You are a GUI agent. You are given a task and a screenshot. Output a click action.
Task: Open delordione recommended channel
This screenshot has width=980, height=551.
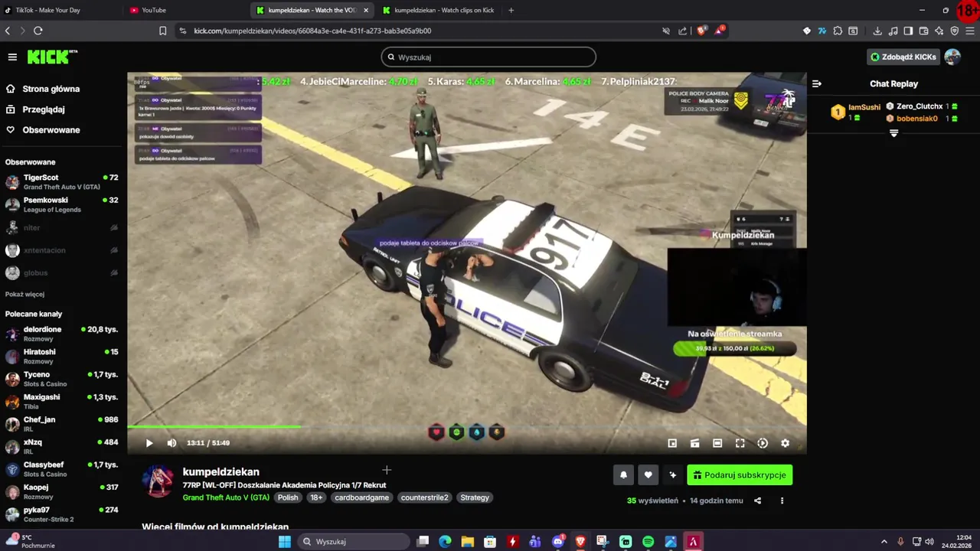[x=61, y=334]
